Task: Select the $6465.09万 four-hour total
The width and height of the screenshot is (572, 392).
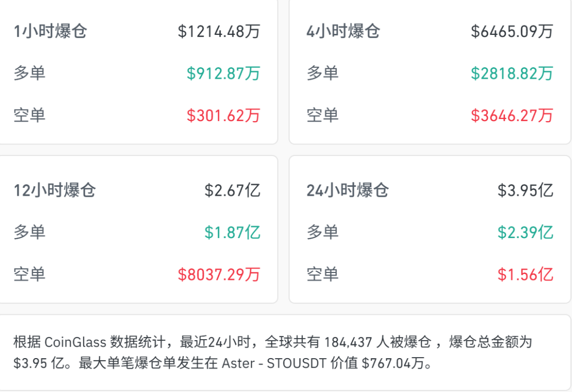Action: [512, 31]
